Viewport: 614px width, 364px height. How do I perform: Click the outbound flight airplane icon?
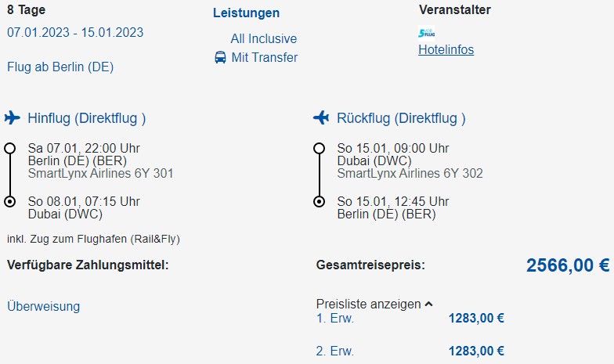[13, 117]
